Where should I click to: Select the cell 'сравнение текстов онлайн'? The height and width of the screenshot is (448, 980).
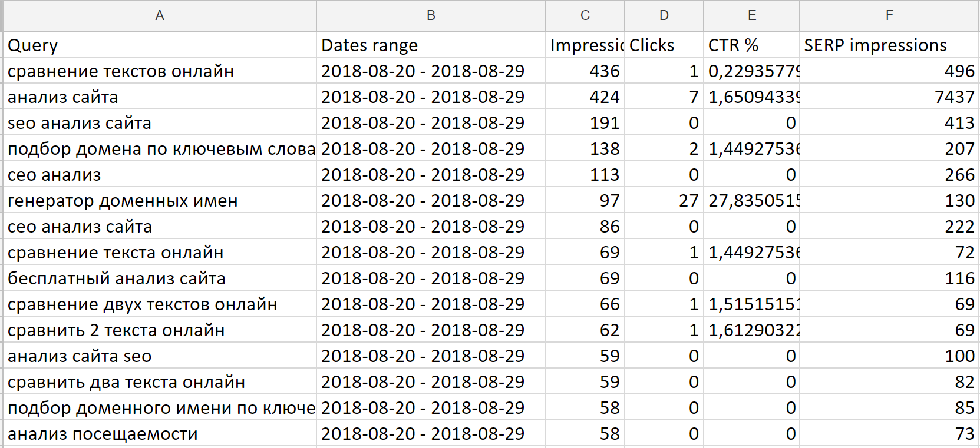[x=160, y=71]
